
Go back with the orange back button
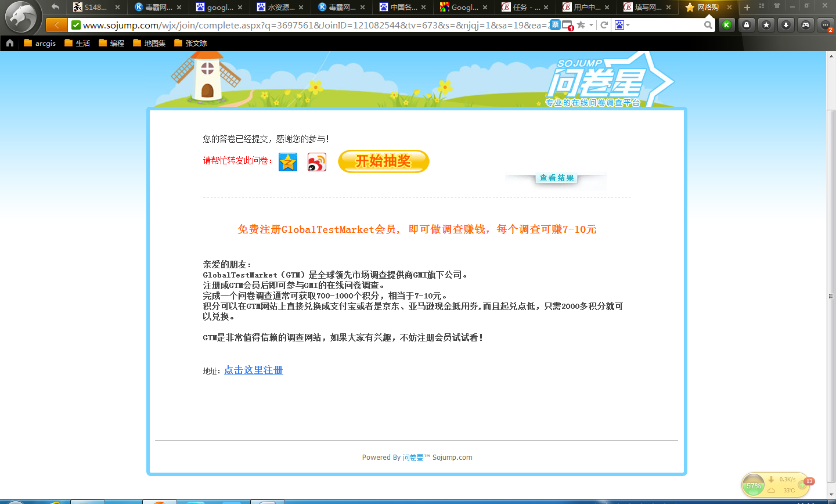(56, 25)
